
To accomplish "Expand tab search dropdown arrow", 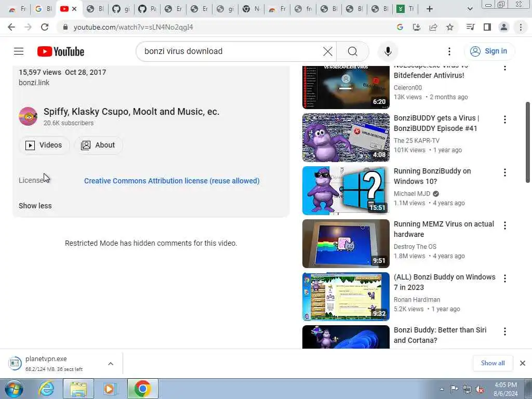I will (x=470, y=9).
